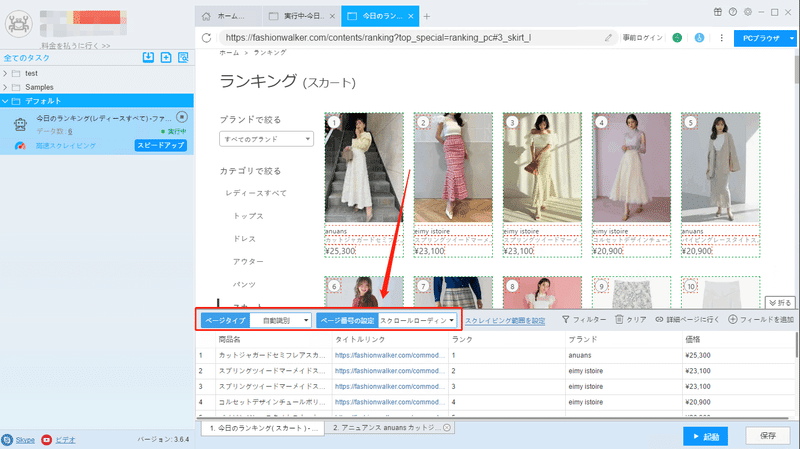Close the アニュアンス anuans bottom tab

click(x=447, y=428)
